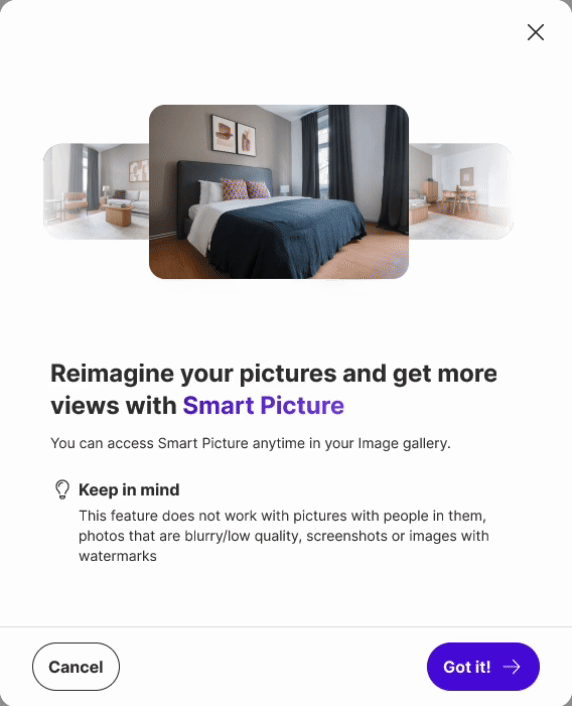Click the Keep in mind heading
572x706 pixels.
(x=129, y=489)
